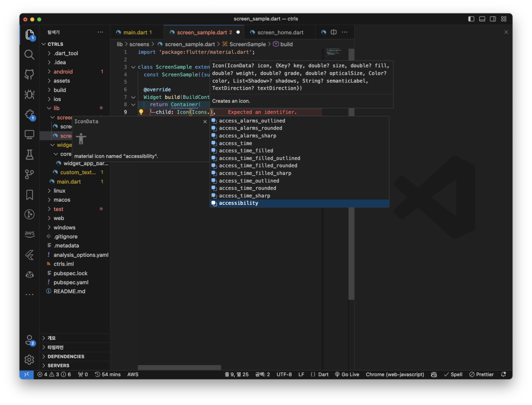Toggle the primary sidebar layout button
This screenshot has height=405, width=532.
pos(471,19)
